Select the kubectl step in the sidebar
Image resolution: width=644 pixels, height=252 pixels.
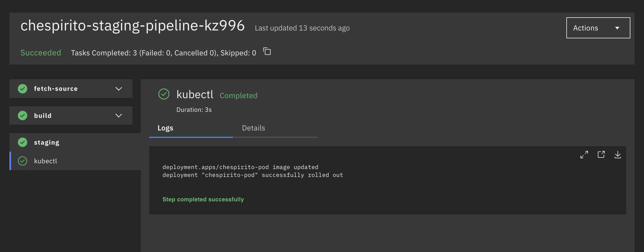pos(46,161)
